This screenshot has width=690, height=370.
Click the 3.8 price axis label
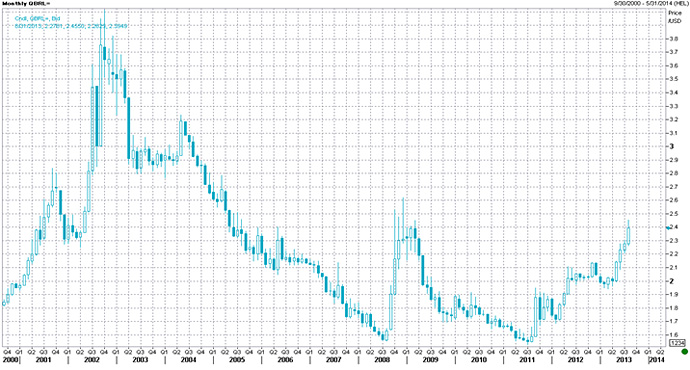(673, 39)
